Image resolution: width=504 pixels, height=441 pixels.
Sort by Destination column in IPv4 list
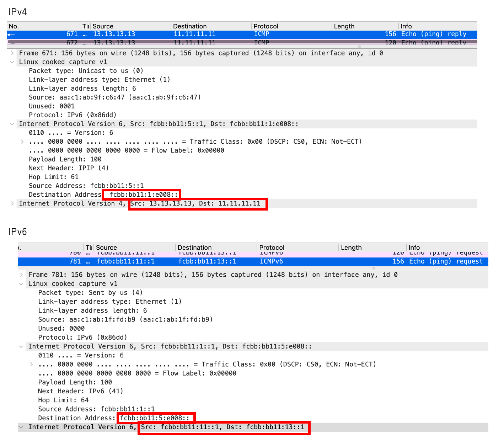pos(211,26)
